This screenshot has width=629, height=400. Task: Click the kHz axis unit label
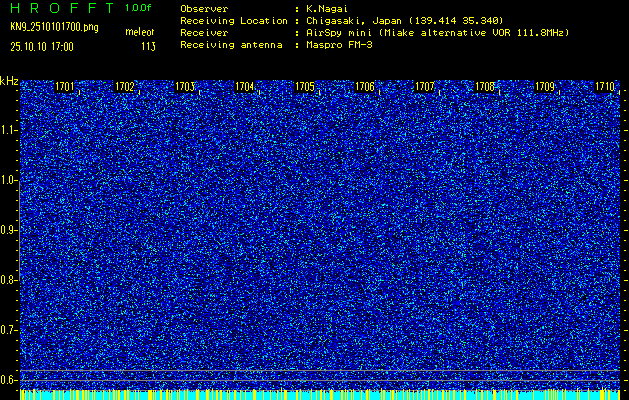(9, 80)
